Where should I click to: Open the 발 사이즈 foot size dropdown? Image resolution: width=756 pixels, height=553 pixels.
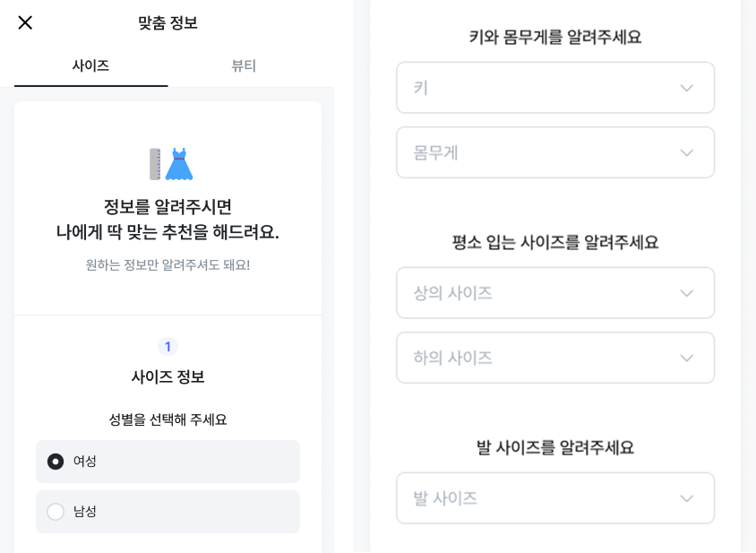point(555,498)
